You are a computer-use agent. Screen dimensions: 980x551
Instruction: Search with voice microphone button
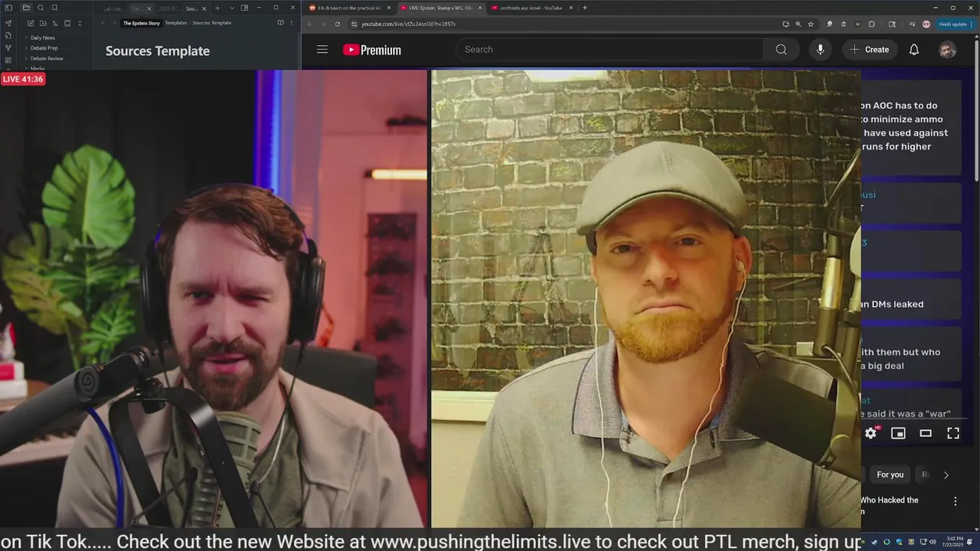(x=820, y=50)
